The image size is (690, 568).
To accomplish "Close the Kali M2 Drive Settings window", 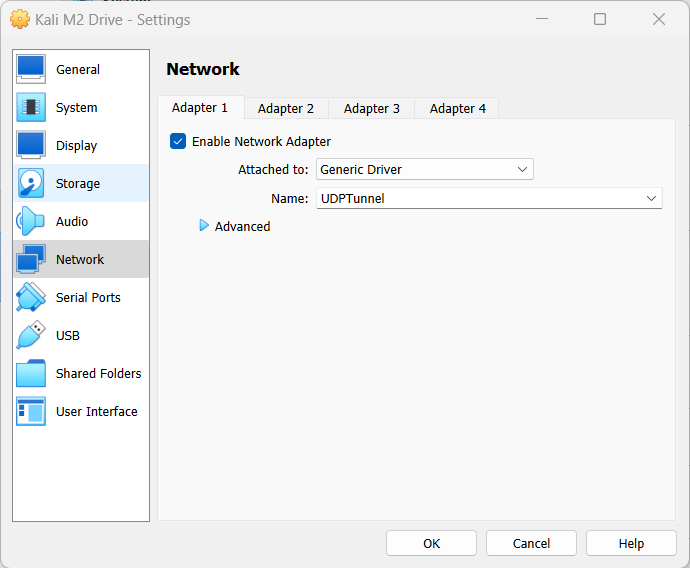I will (659, 19).
